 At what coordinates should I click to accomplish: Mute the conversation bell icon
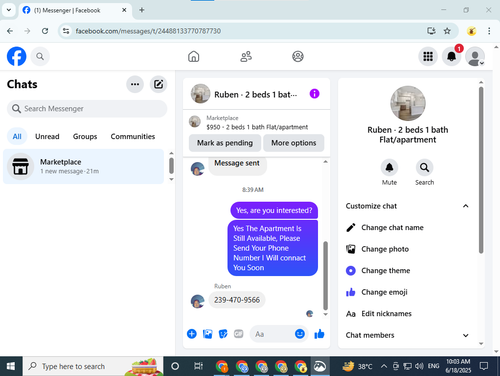[389, 167]
